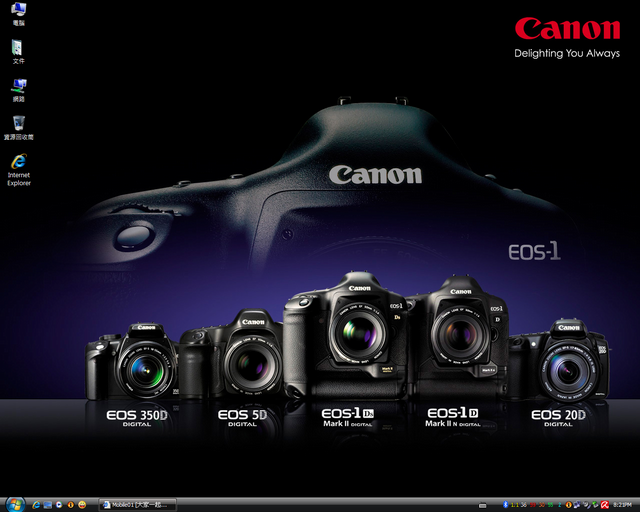The image size is (640, 512).
Task: Open the Windows Start menu orb
Action: [x=16, y=505]
